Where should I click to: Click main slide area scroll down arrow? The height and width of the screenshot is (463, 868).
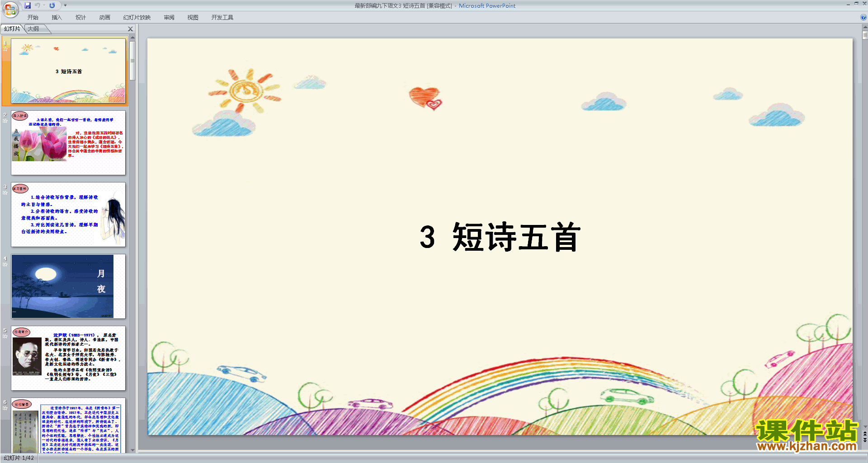click(x=865, y=427)
